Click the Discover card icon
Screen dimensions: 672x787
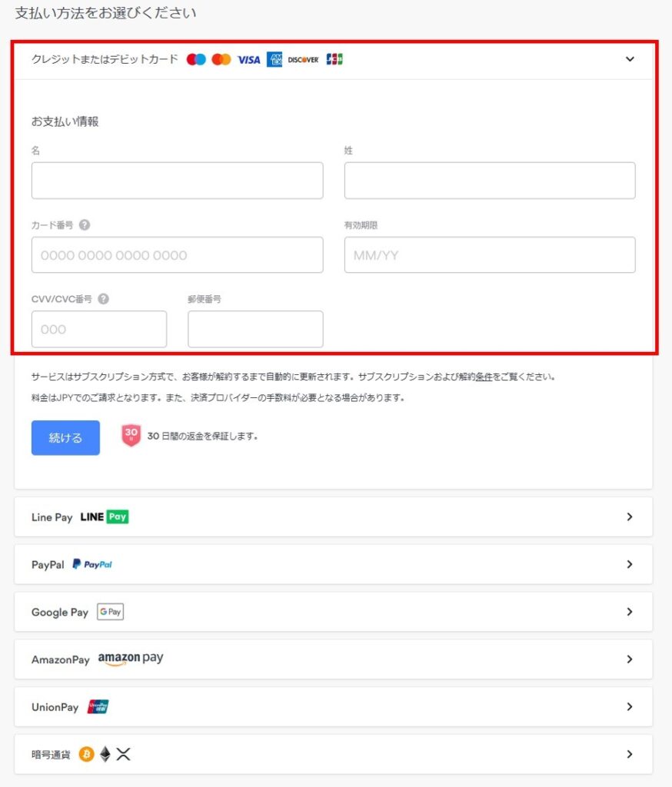[303, 59]
